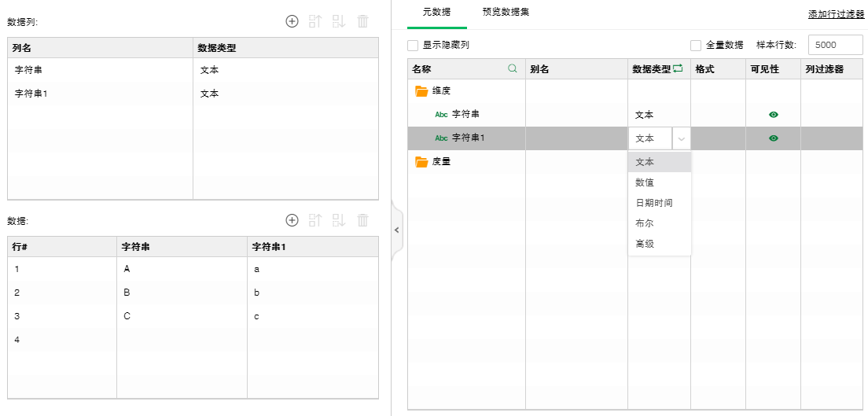Toggle visibility eye for 字符串 row
The image size is (868, 416).
tap(774, 115)
